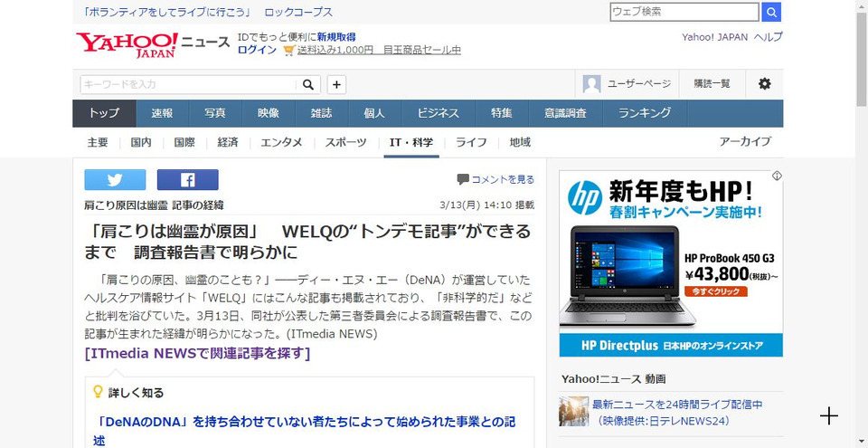Click the ad info icon on HP ad
Viewport: 868px width, 448px height.
coord(777,176)
